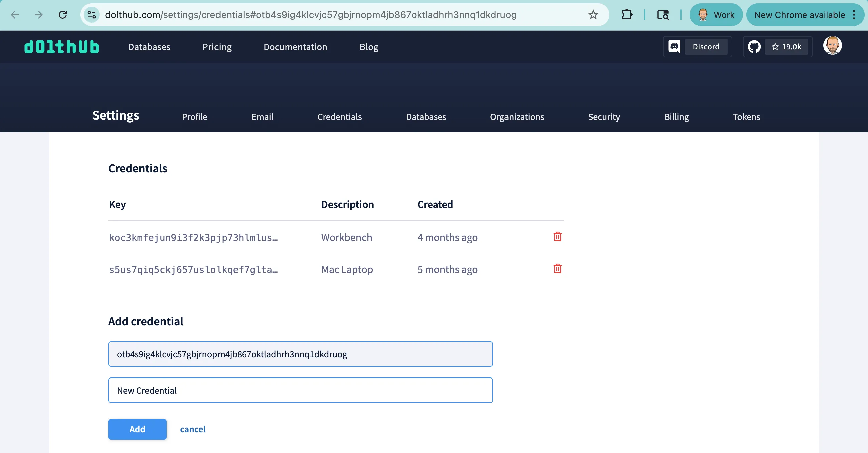Delete the Mac Laptop credential
This screenshot has width=868, height=453.
coord(557,269)
